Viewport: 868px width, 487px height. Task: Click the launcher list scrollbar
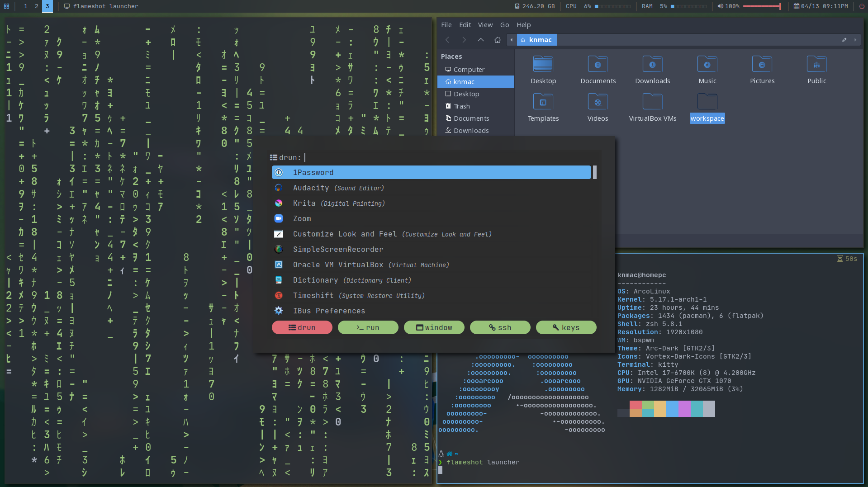coord(595,172)
